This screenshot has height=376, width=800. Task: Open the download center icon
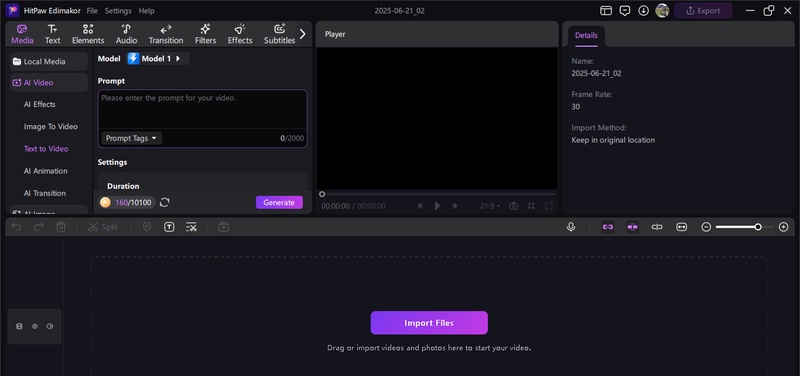coord(643,11)
